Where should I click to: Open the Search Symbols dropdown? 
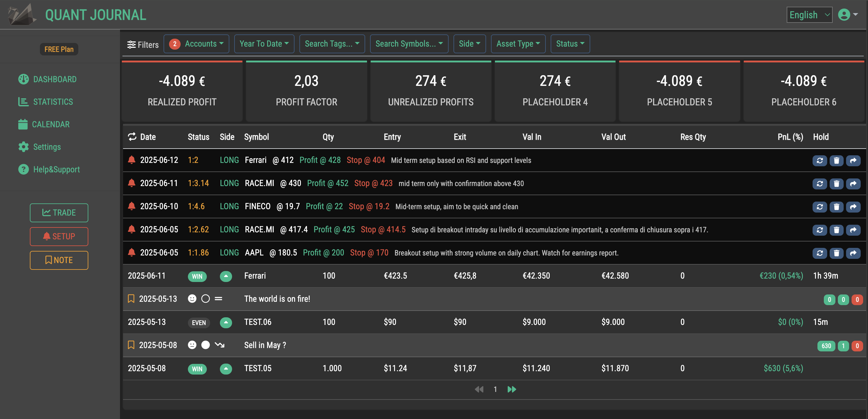click(x=409, y=44)
